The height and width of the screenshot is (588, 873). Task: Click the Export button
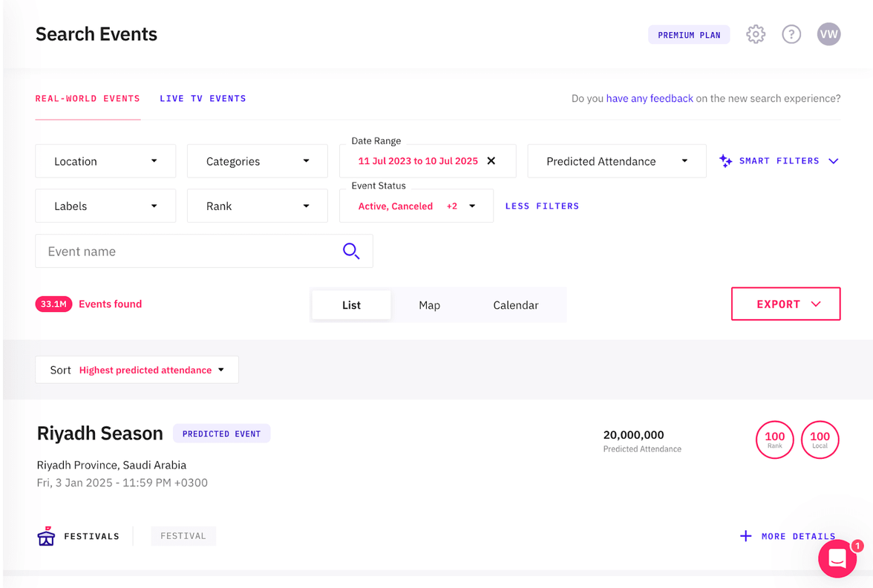point(785,304)
